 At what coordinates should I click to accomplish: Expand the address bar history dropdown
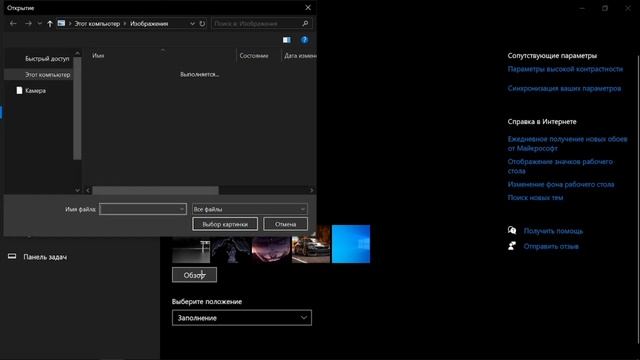pyautogui.click(x=192, y=24)
